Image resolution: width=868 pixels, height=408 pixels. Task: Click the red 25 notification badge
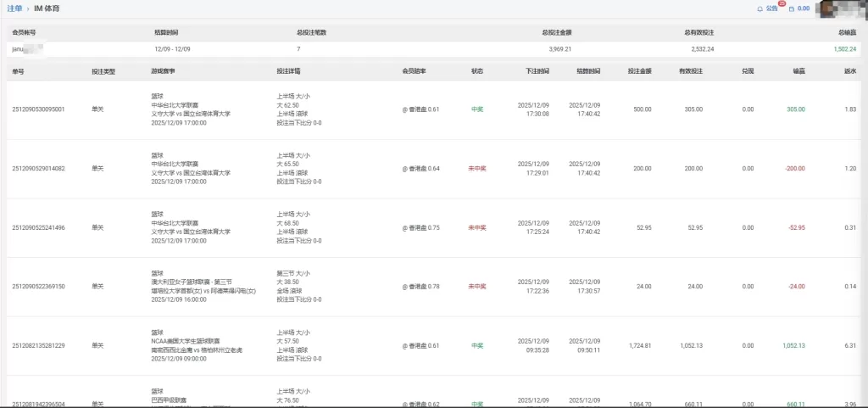tap(781, 4)
